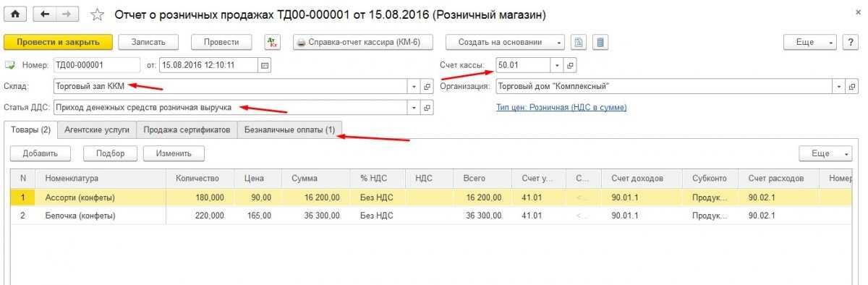Image resolution: width=868 pixels, height=285 pixels.
Task: Navigate back with the left arrow
Action: pos(46,14)
